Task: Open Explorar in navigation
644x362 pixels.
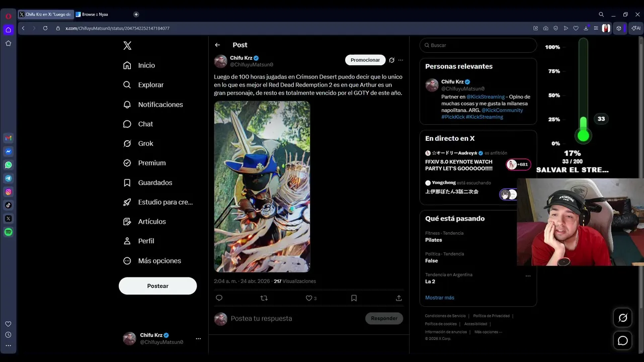Action: [x=144, y=85]
